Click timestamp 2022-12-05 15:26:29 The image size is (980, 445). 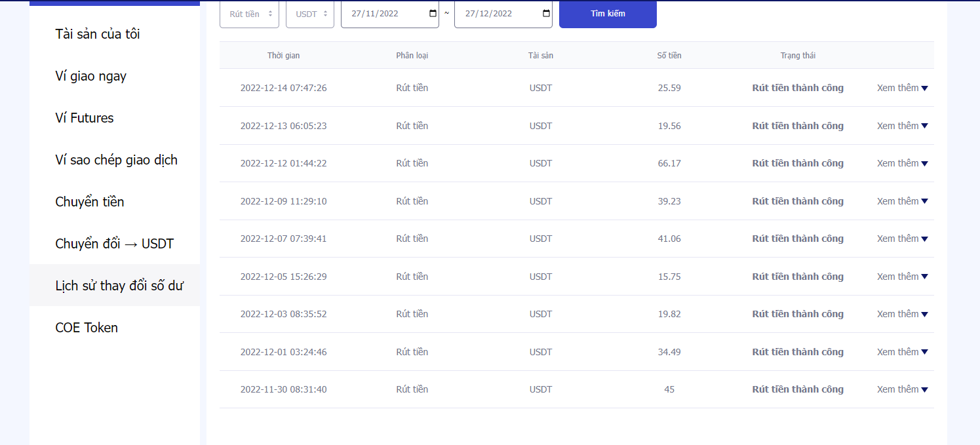283,277
